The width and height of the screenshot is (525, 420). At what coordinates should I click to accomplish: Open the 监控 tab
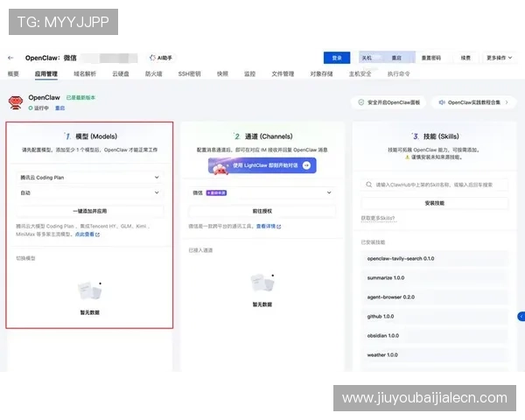[x=249, y=74]
